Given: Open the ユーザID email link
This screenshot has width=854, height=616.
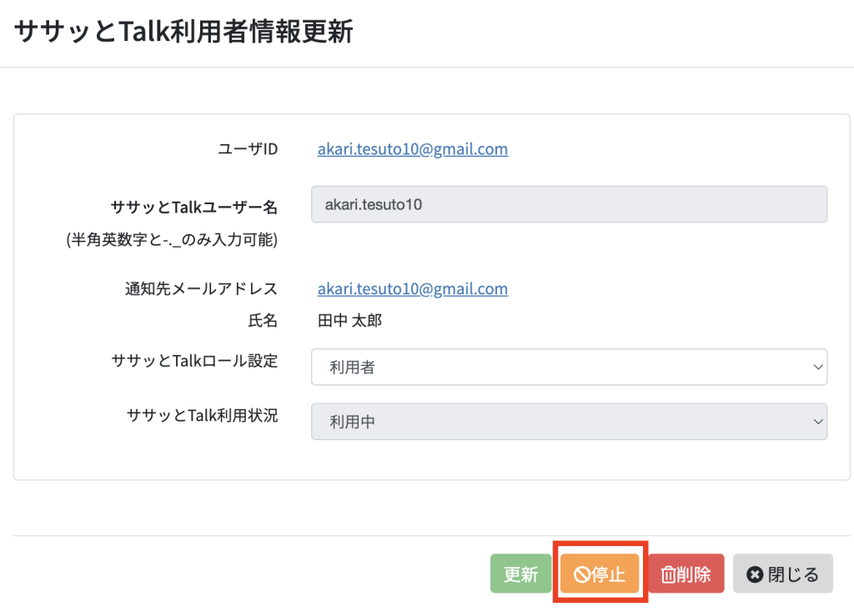Looking at the screenshot, I should pyautogui.click(x=413, y=149).
